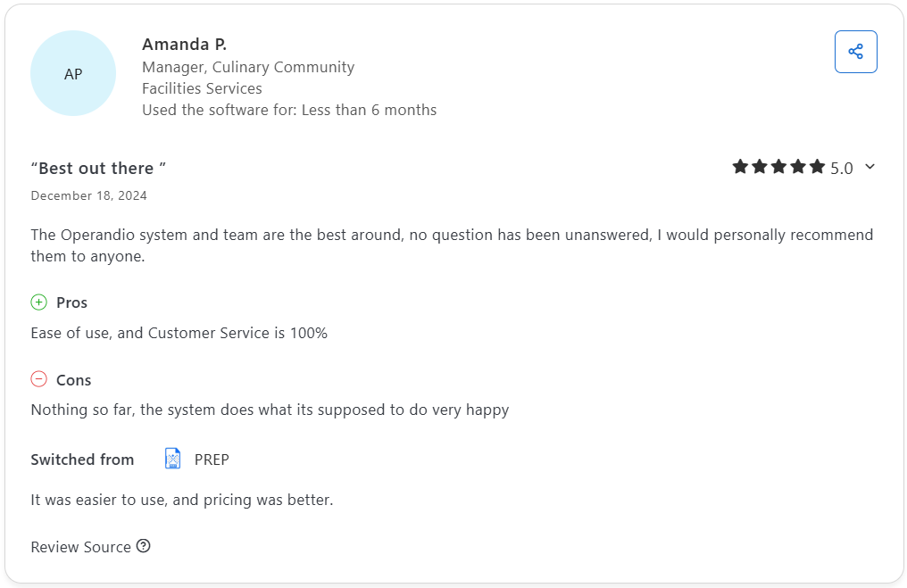Click the Review Source question mark icon
The width and height of the screenshot is (907, 588).
143,546
